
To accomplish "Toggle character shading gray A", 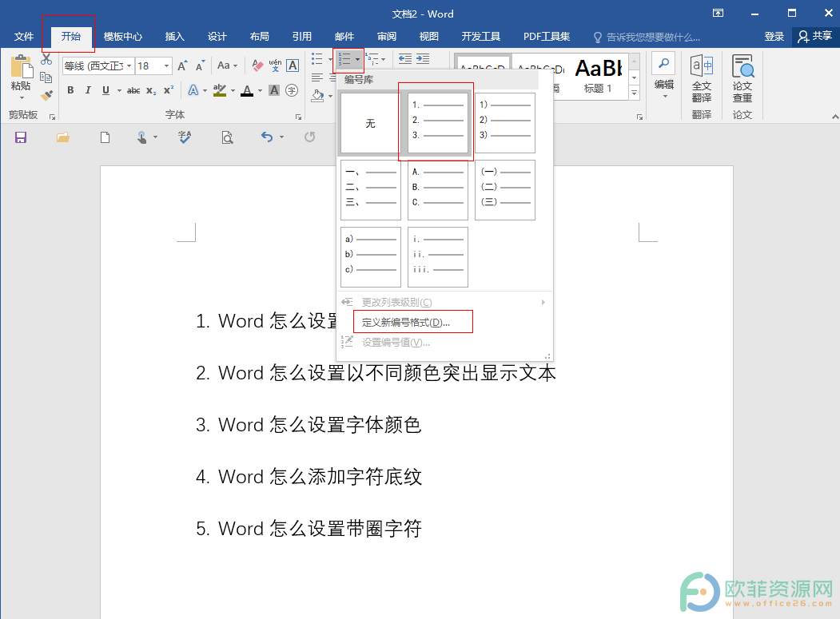I will [274, 90].
